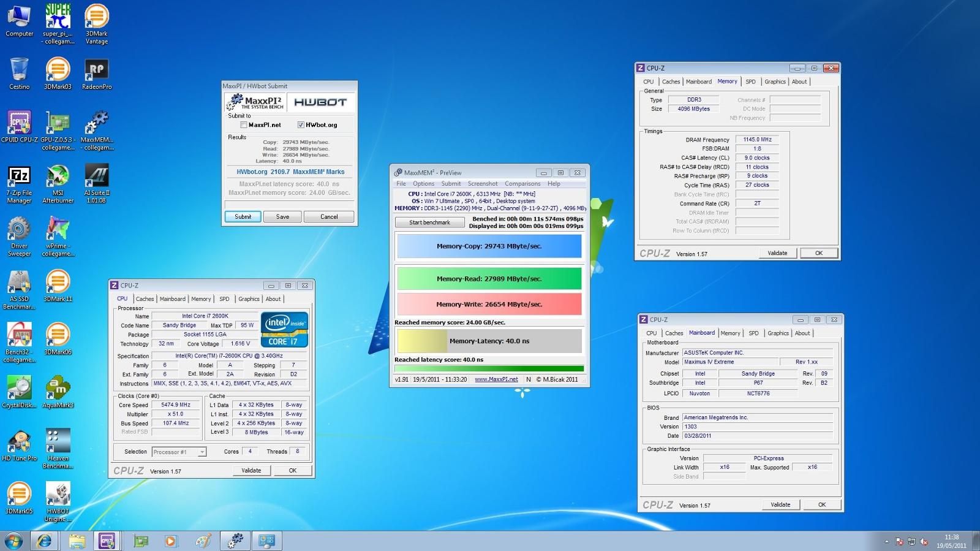The width and height of the screenshot is (980, 551).
Task: Switch to Caches tab in CPU-Z processor window
Action: pyautogui.click(x=145, y=299)
